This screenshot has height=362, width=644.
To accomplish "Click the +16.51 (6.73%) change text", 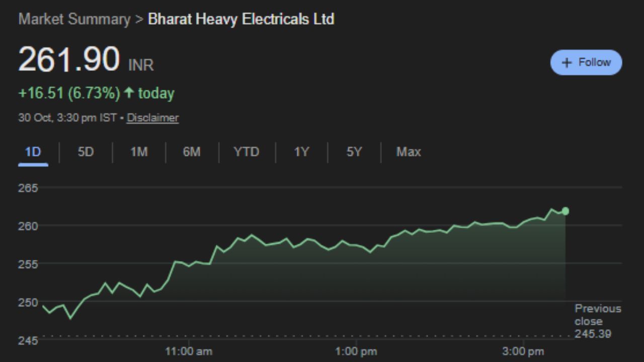I will tap(69, 94).
